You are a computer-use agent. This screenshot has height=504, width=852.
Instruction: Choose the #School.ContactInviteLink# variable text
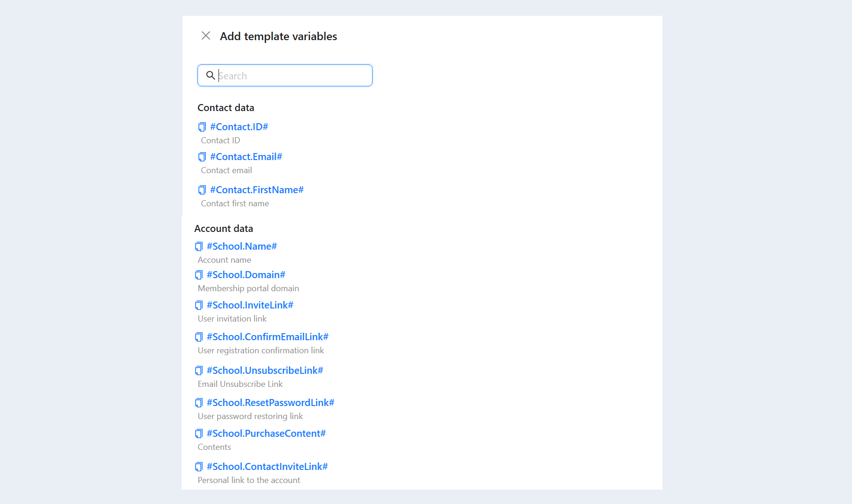click(x=267, y=467)
